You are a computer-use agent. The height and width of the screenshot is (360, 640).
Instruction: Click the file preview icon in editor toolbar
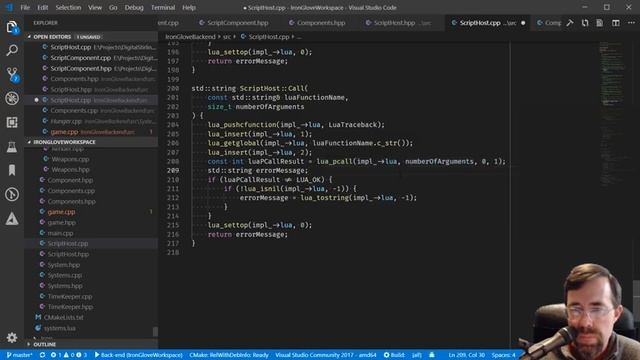point(600,23)
